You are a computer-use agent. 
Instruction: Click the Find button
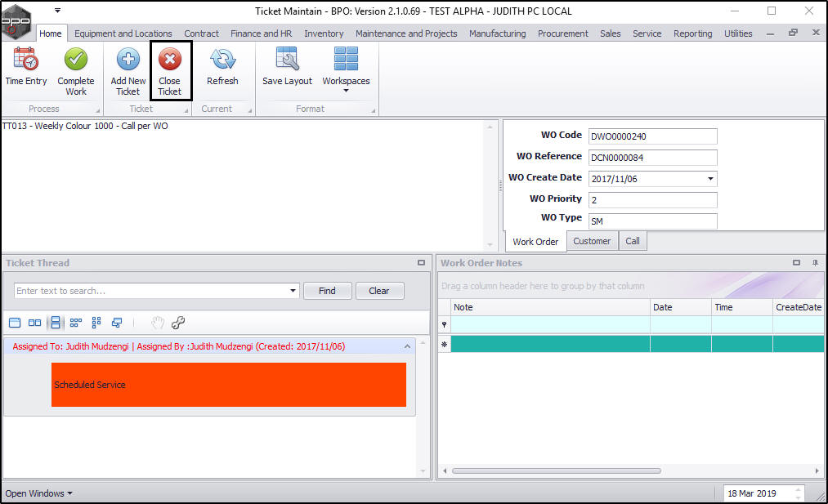point(328,291)
